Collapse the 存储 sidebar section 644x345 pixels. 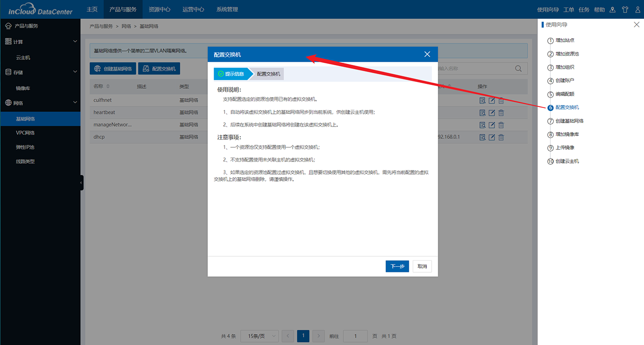click(75, 72)
